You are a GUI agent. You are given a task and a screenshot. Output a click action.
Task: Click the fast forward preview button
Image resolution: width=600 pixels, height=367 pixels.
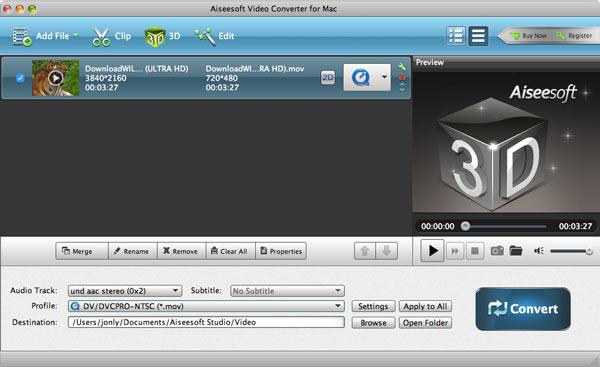tap(455, 251)
